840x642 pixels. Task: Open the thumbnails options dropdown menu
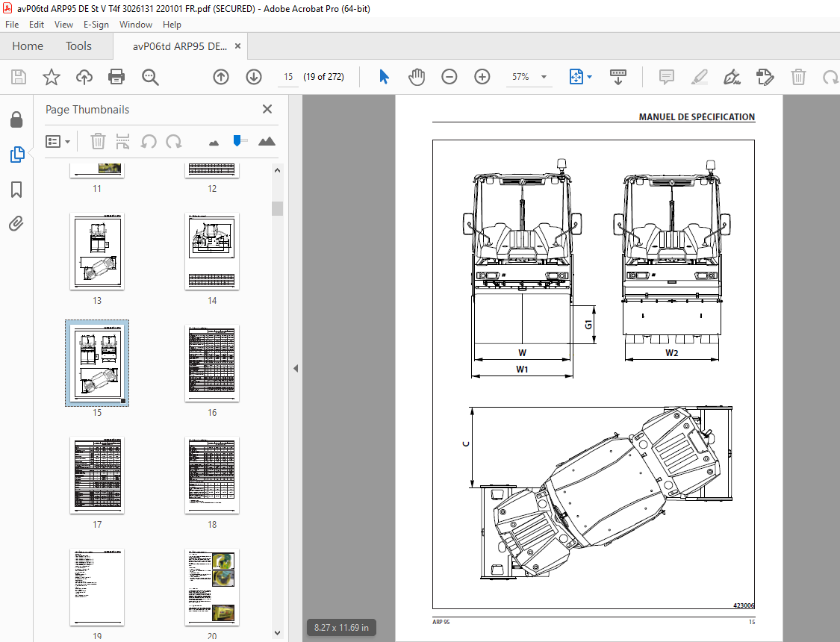57,141
